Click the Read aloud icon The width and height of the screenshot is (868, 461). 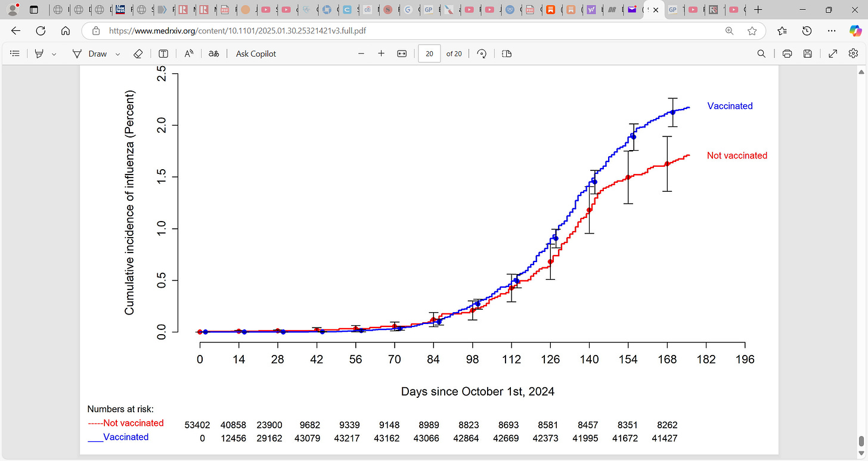[x=189, y=54]
